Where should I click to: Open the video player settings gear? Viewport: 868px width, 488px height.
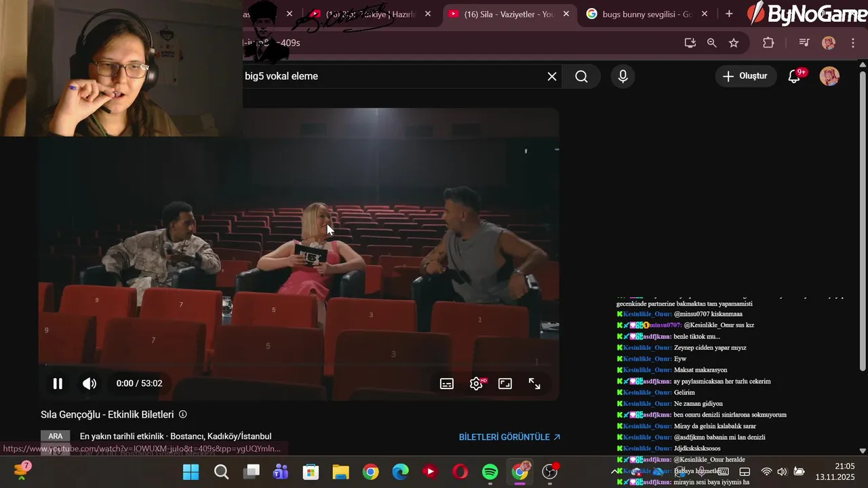coord(476,384)
